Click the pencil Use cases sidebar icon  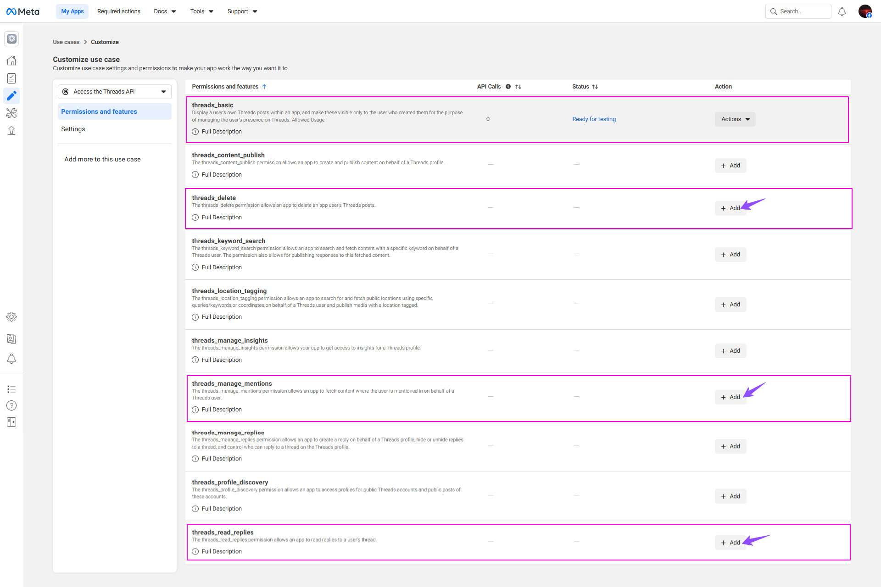pos(11,95)
